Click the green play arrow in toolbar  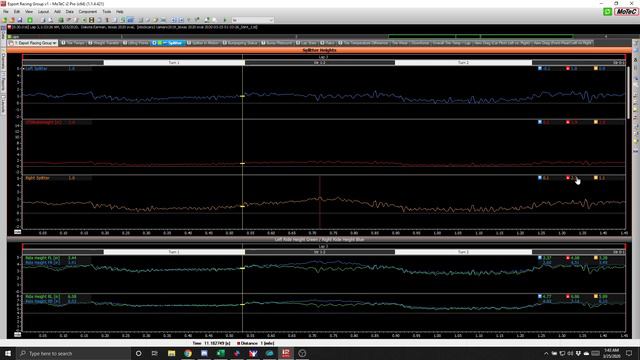tap(224, 20)
